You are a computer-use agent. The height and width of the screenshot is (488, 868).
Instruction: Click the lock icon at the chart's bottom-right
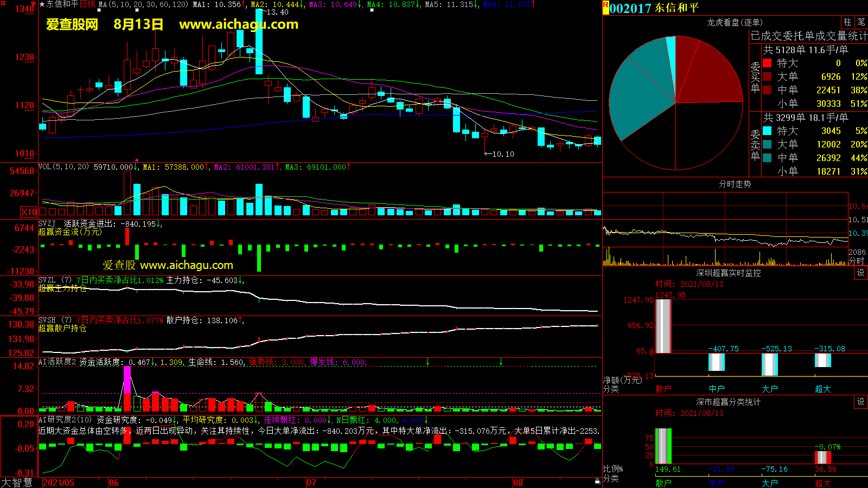597,481
